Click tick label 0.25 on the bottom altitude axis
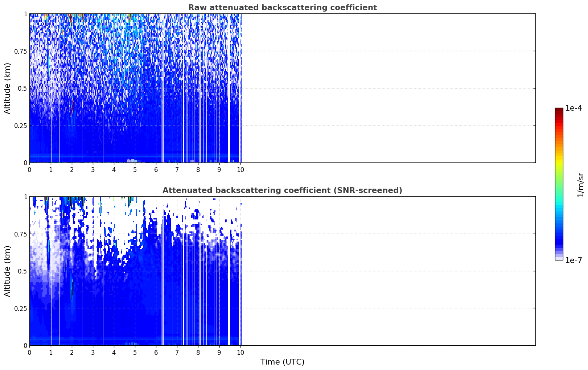This screenshot has width=588, height=370. pos(21,308)
